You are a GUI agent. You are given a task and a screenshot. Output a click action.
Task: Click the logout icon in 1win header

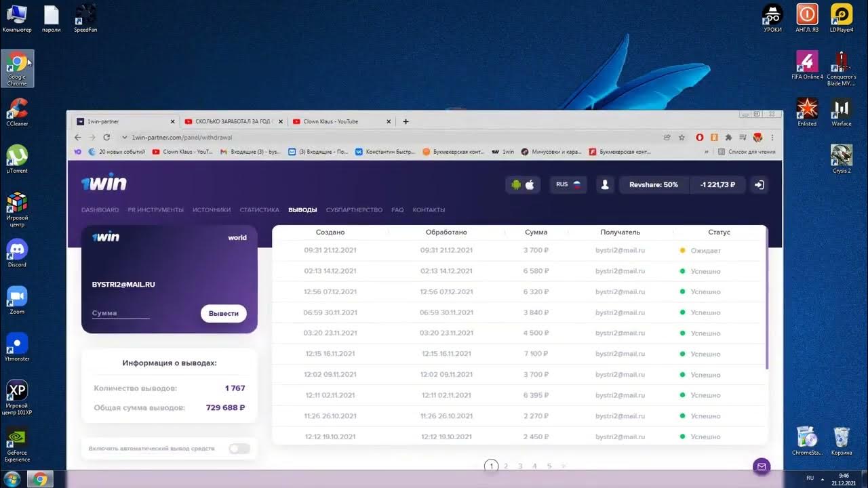(759, 184)
